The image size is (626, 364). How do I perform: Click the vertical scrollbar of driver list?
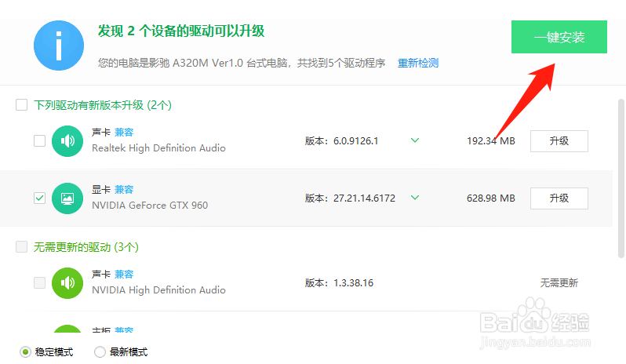[620, 180]
